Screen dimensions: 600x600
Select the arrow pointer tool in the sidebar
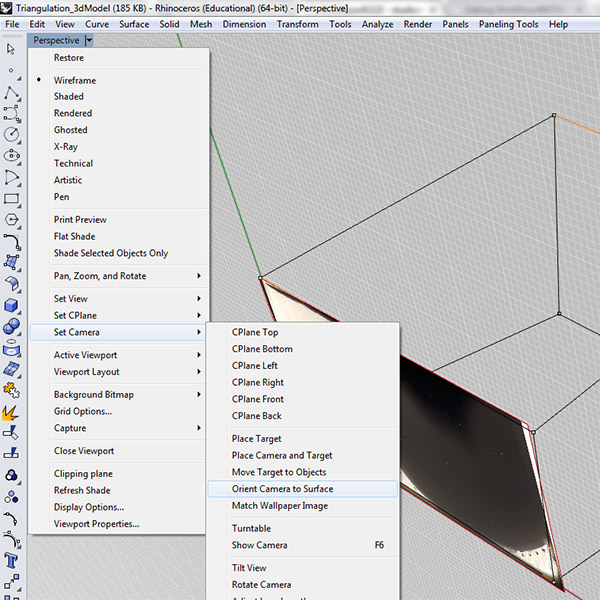coord(11,49)
